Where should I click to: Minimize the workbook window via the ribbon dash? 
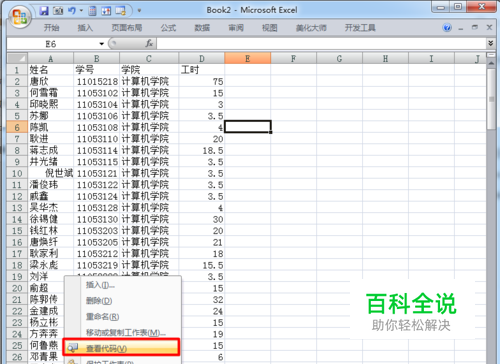point(461,29)
